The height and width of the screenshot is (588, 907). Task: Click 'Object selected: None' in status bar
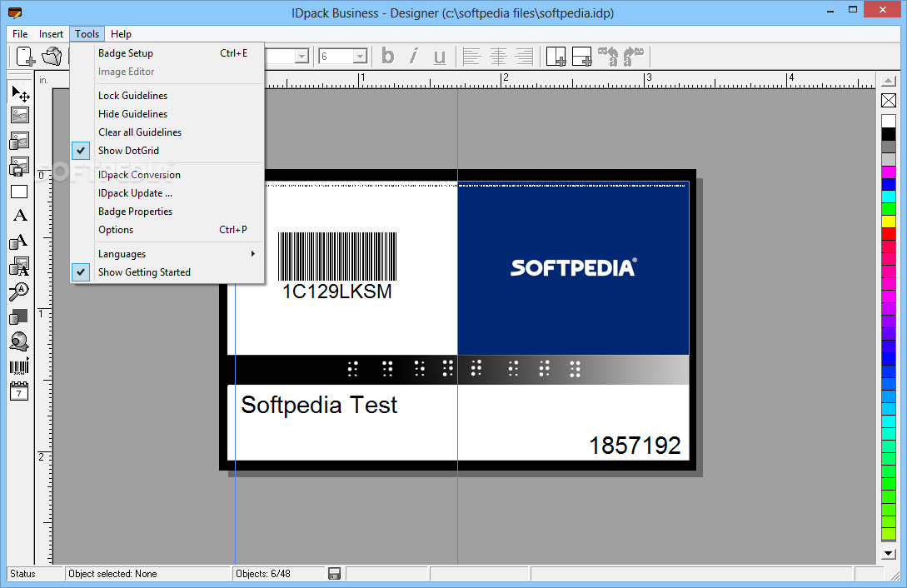112,574
